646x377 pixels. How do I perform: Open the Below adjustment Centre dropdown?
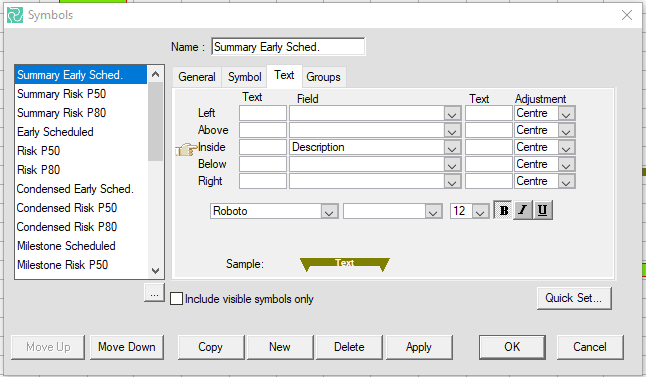tap(566, 164)
